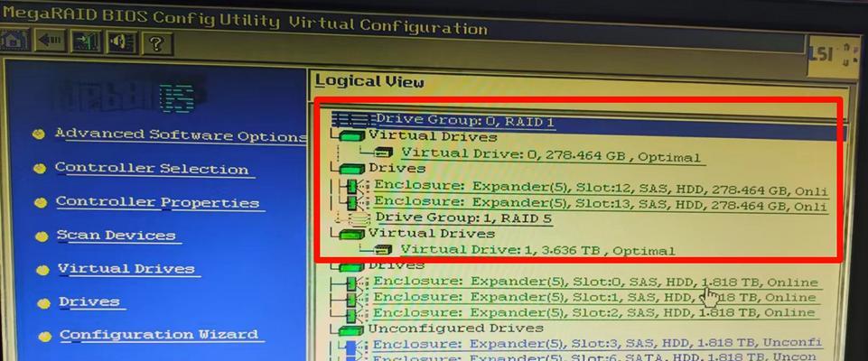Viewport: 868px width, 361px height.
Task: Click the Back arrow toolbar icon
Action: [x=51, y=41]
